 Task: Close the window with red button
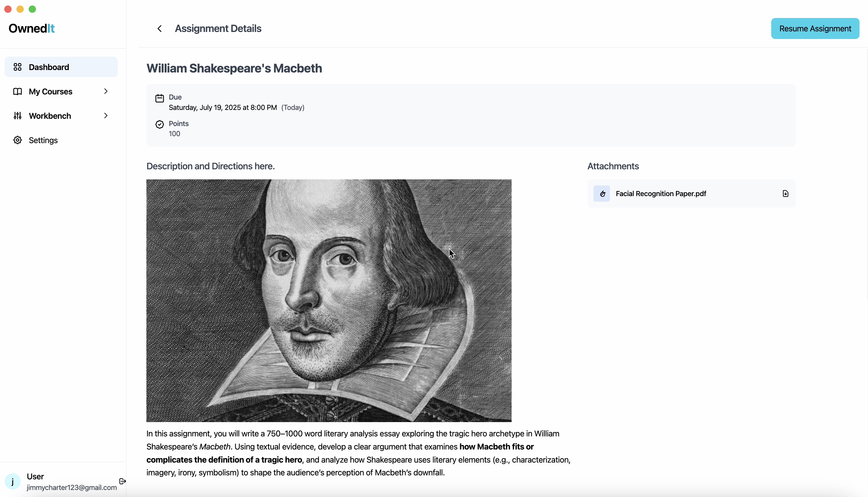coord(8,9)
